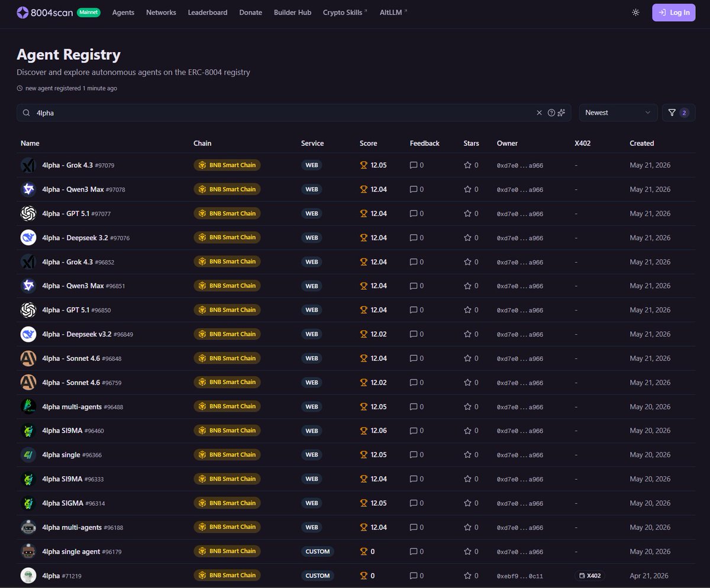This screenshot has height=588, width=710.
Task: Click avatar of Sonnet 4.6 #96759
Action: tap(28, 382)
